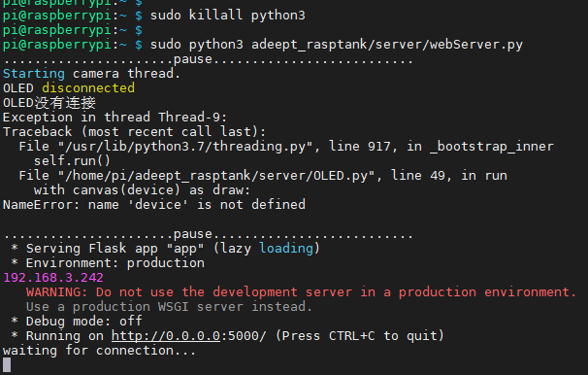The image size is (588, 375).
Task: Click the 'self.run()' line
Action: coord(73,161)
